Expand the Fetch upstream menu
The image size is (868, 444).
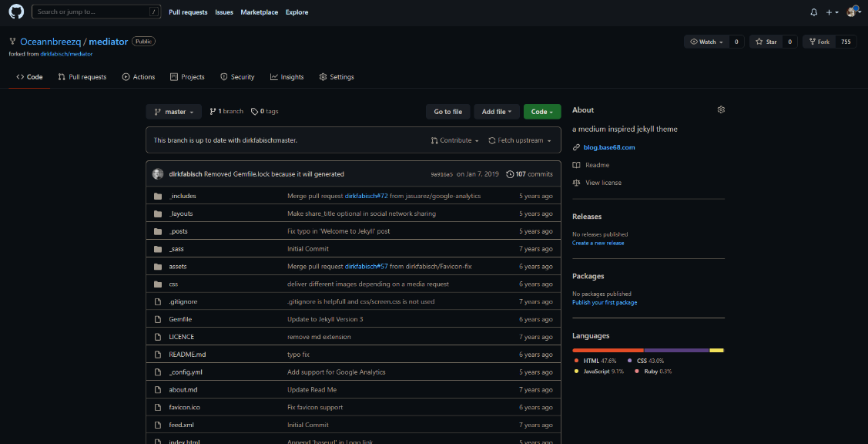click(520, 141)
